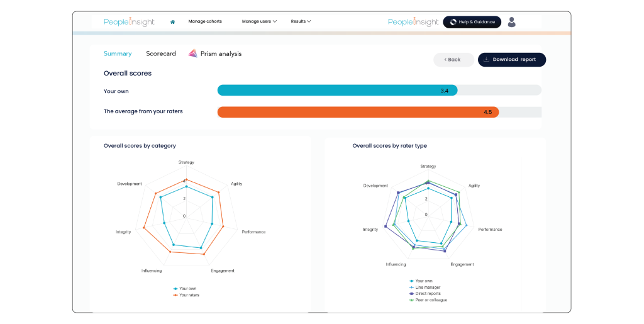Click the blue 'Your own' score bar
Viewport: 644px width, 324px height.
tap(337, 91)
